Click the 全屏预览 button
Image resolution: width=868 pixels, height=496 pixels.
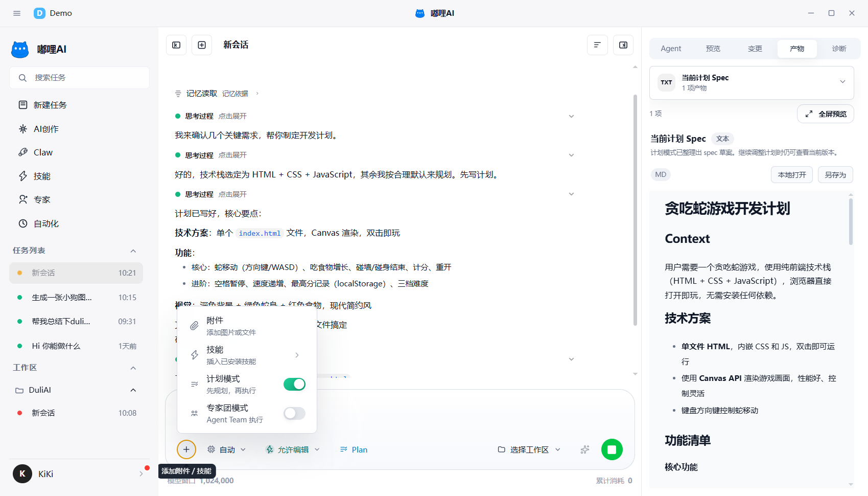[x=826, y=114]
